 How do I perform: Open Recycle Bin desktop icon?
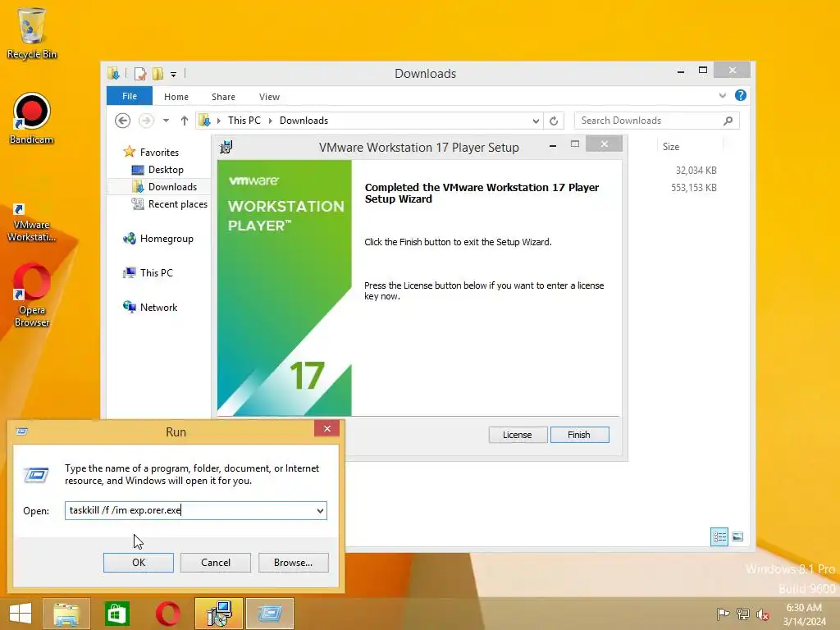pyautogui.click(x=32, y=33)
